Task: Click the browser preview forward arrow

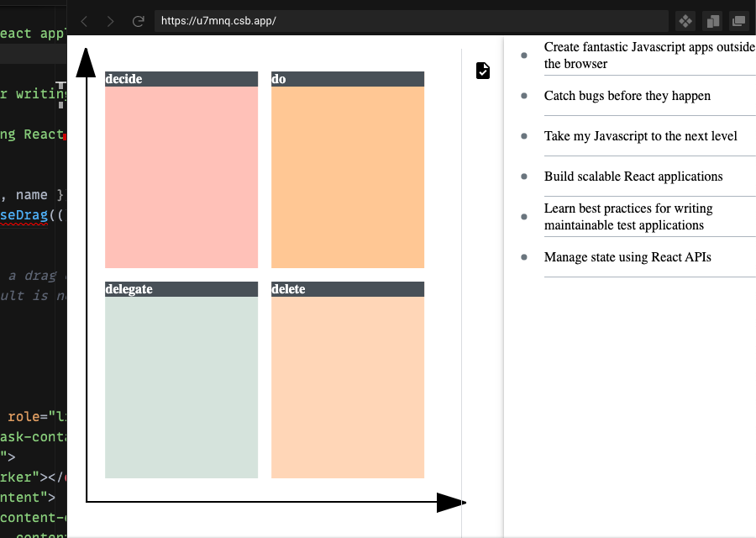Action: coord(110,21)
